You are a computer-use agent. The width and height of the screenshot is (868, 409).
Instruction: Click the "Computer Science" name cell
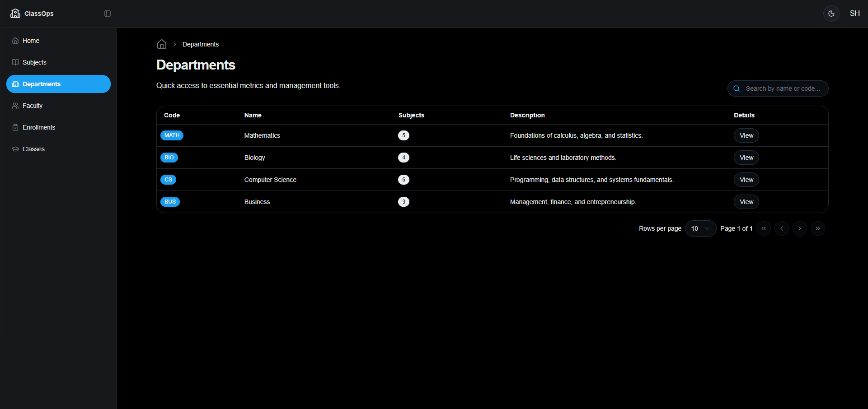[x=270, y=180]
